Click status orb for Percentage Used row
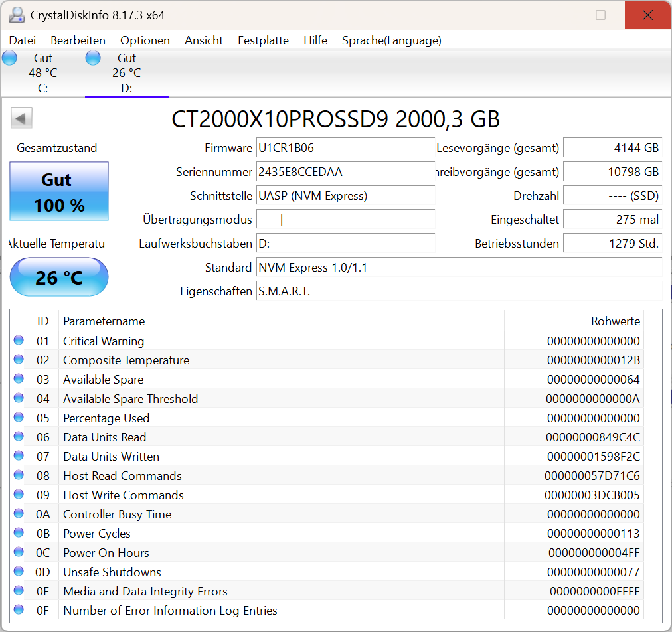 point(19,418)
